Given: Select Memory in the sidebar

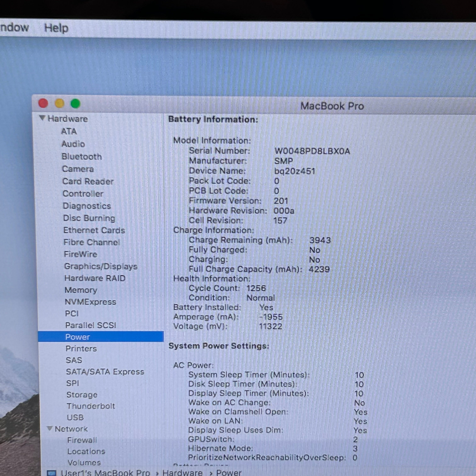Looking at the screenshot, I should pyautogui.click(x=81, y=290).
